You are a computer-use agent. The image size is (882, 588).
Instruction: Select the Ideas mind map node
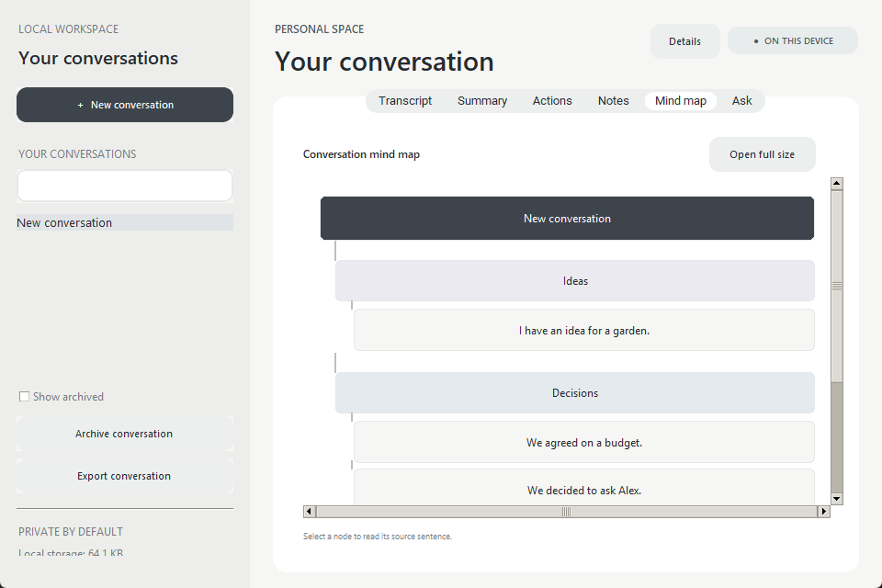575,281
